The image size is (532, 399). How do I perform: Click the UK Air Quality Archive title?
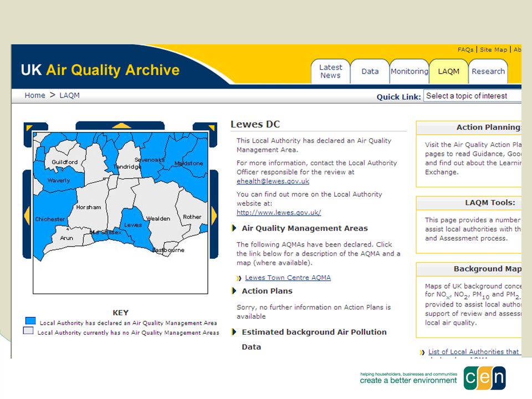tap(100, 70)
